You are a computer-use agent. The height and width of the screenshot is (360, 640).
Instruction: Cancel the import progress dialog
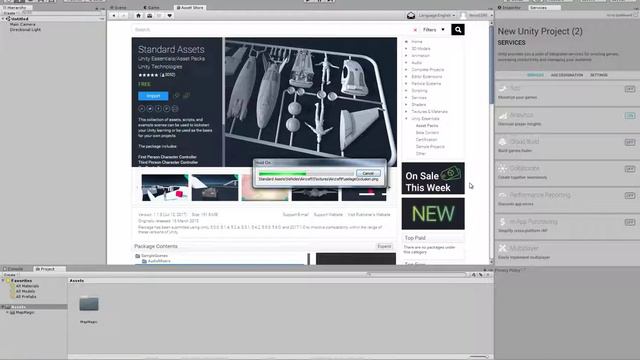[x=368, y=173]
